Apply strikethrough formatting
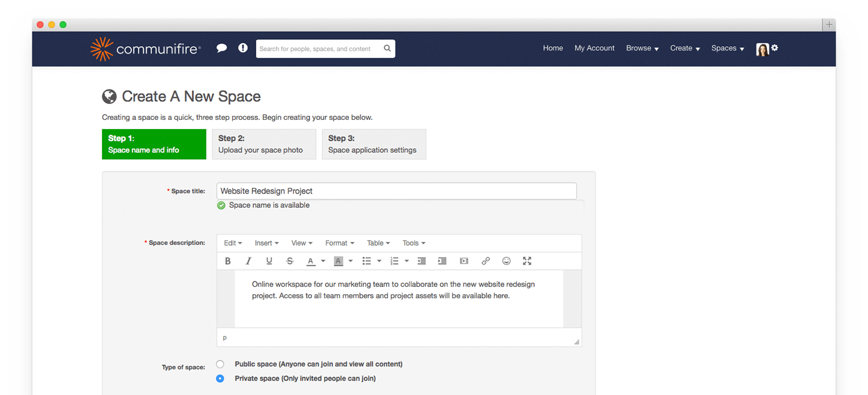 [x=289, y=261]
